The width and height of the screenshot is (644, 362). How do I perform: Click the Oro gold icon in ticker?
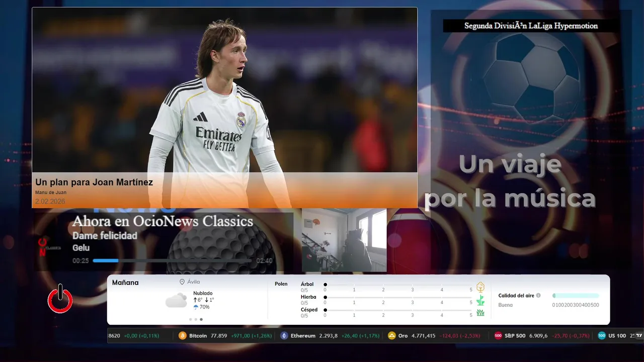392,336
